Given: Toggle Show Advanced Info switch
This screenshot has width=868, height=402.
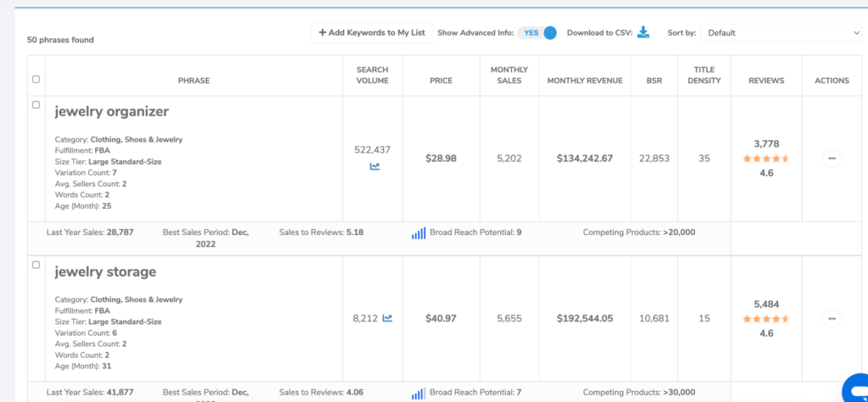Looking at the screenshot, I should click(539, 33).
